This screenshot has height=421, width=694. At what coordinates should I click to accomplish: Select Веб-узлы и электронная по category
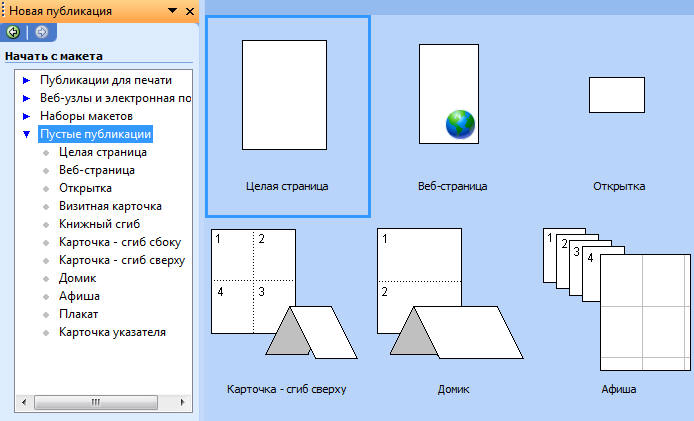pyautogui.click(x=116, y=98)
